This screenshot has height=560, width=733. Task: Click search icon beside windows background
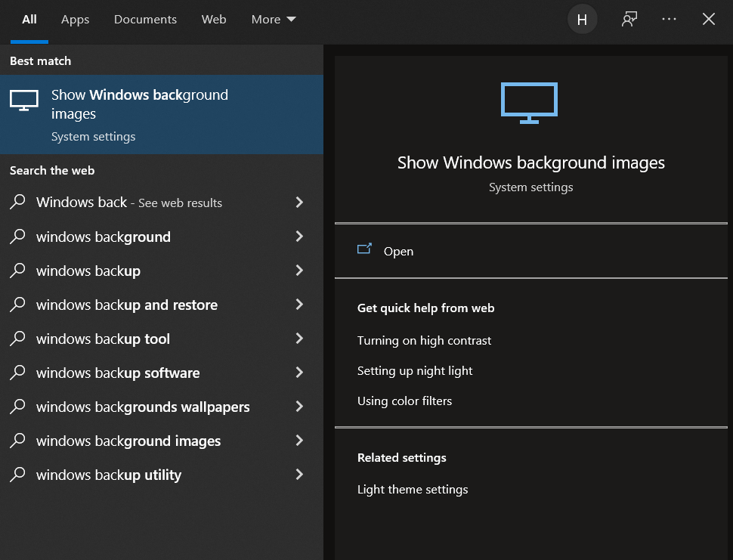click(x=17, y=237)
